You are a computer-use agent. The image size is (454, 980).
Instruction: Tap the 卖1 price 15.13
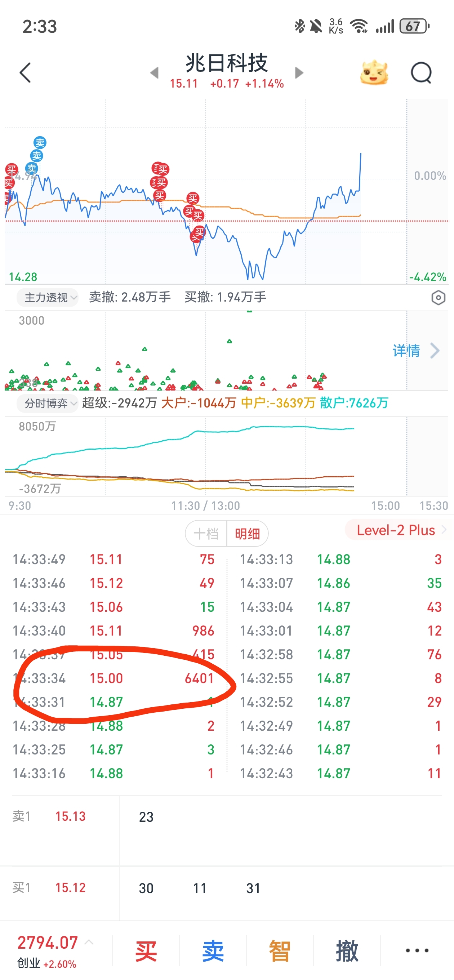pyautogui.click(x=70, y=816)
